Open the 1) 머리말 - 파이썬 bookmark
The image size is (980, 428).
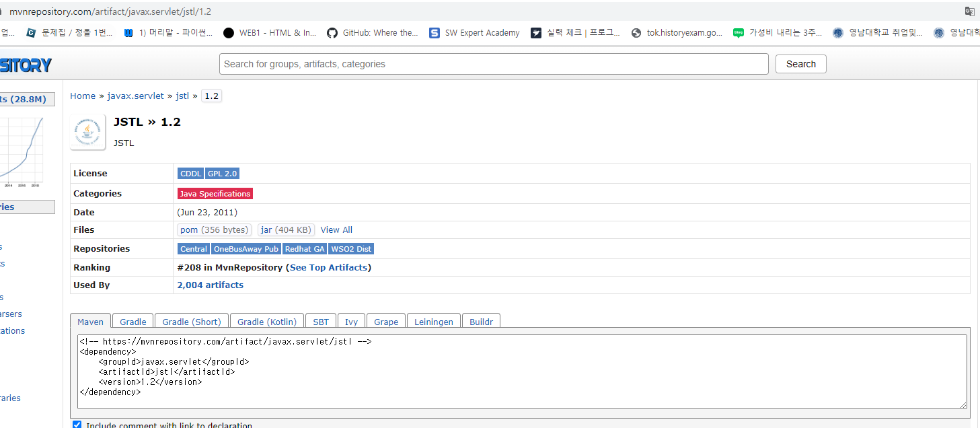[x=168, y=32]
